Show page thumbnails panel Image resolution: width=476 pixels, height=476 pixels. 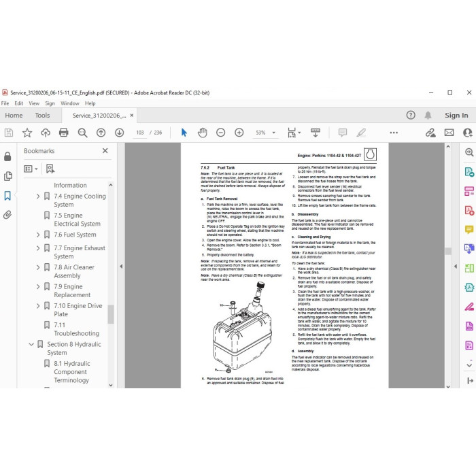click(8, 176)
